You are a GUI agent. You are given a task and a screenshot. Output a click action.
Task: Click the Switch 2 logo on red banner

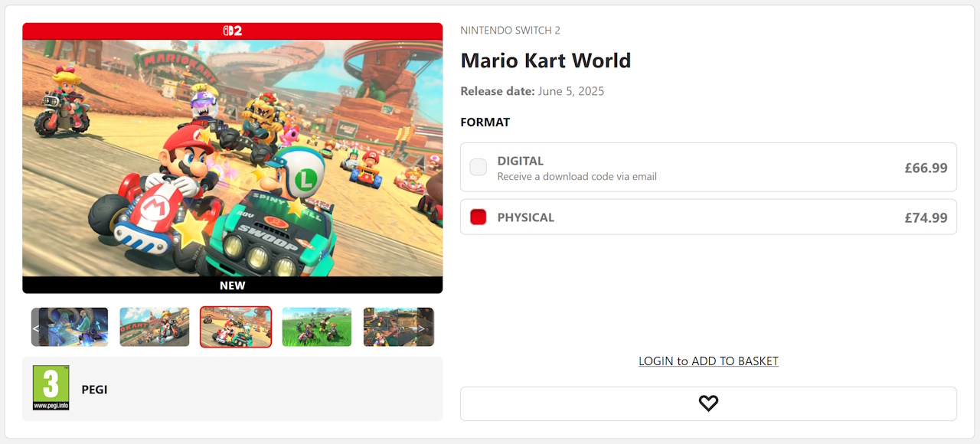pyautogui.click(x=232, y=31)
